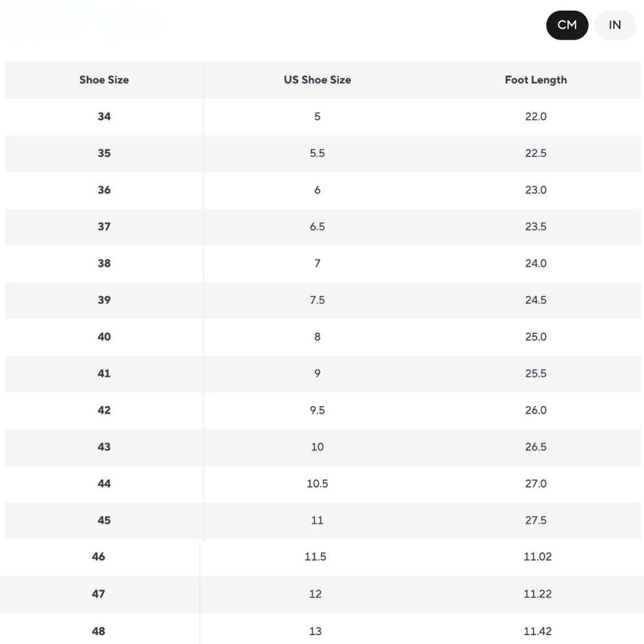Select shoe size 47 row label
The height and width of the screenshot is (644, 644).
click(x=98, y=594)
